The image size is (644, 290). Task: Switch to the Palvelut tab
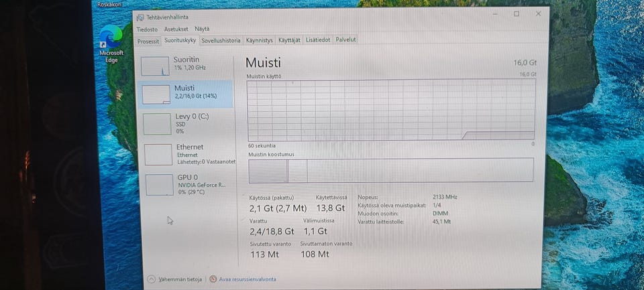(346, 40)
